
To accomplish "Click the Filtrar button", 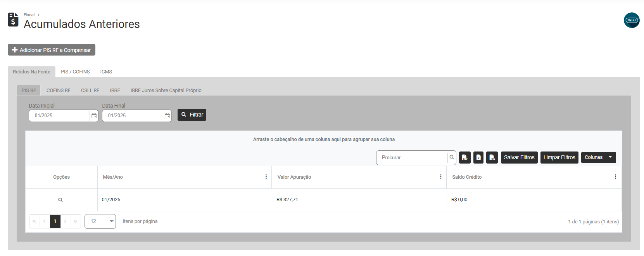I will click(x=192, y=115).
